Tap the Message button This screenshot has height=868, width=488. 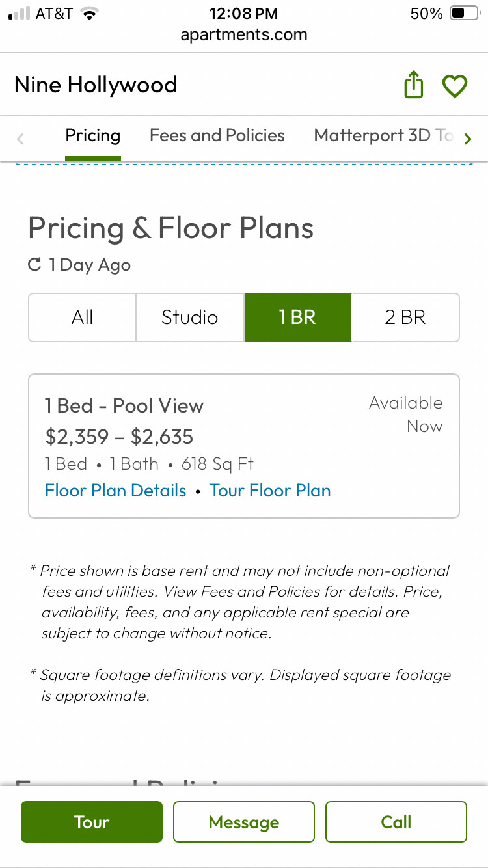pyautogui.click(x=244, y=822)
